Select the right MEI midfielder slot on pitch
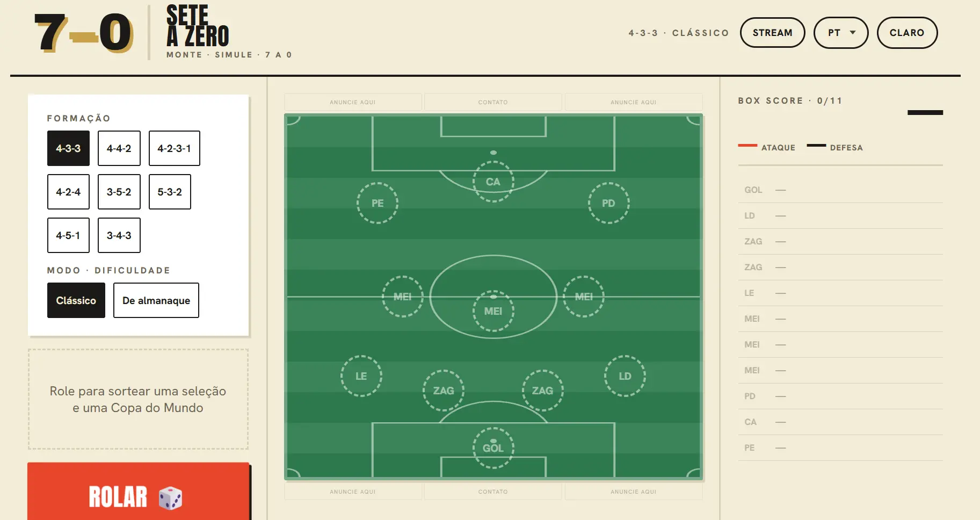The height and width of the screenshot is (520, 980). (x=584, y=297)
